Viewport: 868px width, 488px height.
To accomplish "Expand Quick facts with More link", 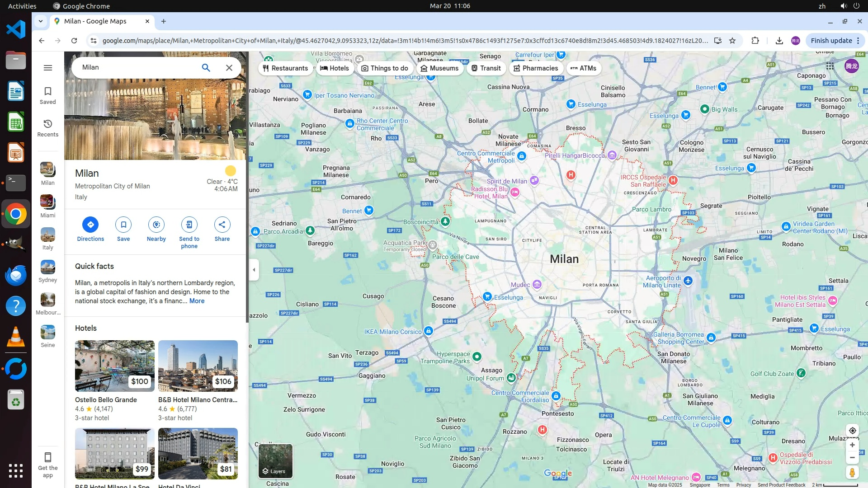I will click(x=197, y=301).
